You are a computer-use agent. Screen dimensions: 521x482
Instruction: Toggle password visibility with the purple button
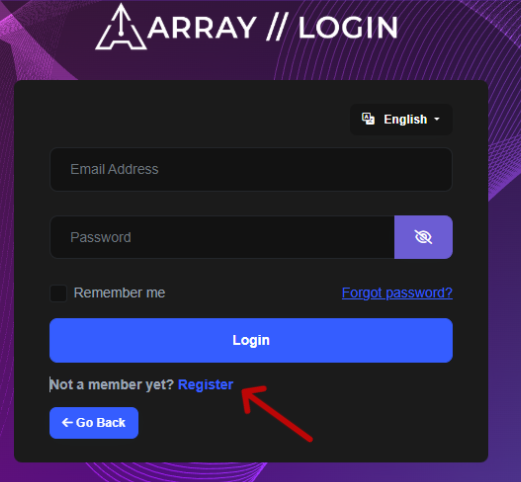click(x=423, y=237)
